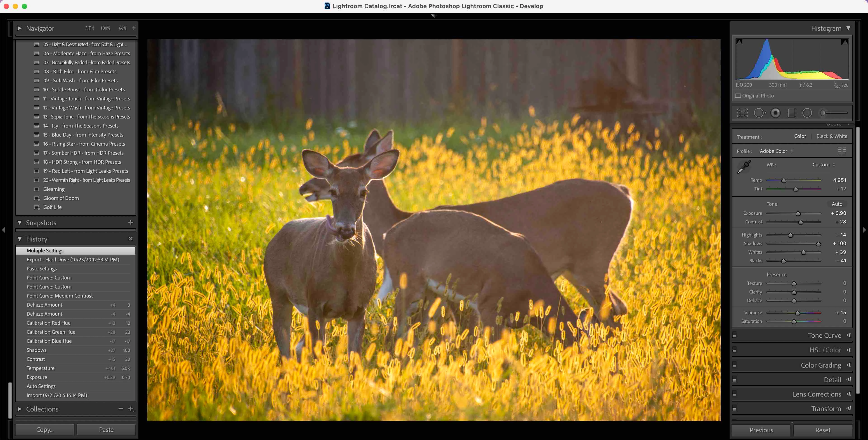Click the Copy... button

click(45, 430)
